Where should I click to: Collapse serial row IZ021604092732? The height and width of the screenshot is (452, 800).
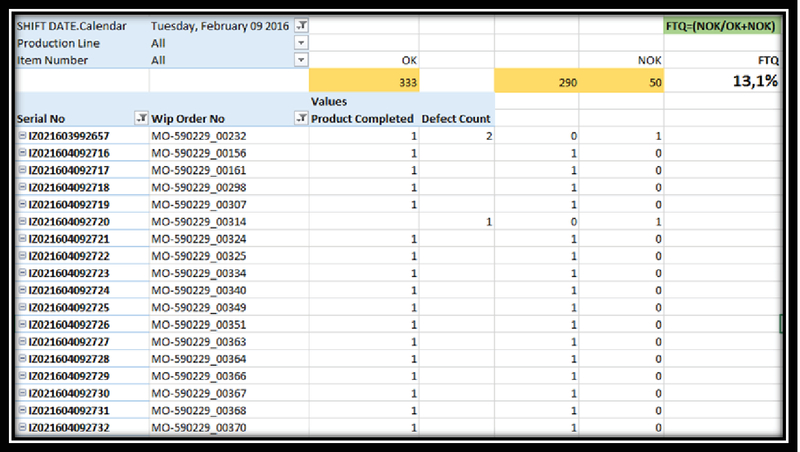(x=22, y=428)
